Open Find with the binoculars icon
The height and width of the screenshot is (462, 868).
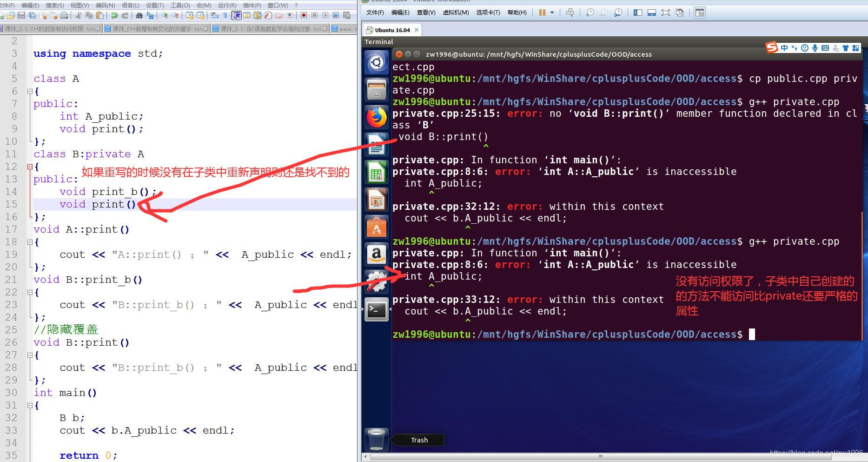139,15
